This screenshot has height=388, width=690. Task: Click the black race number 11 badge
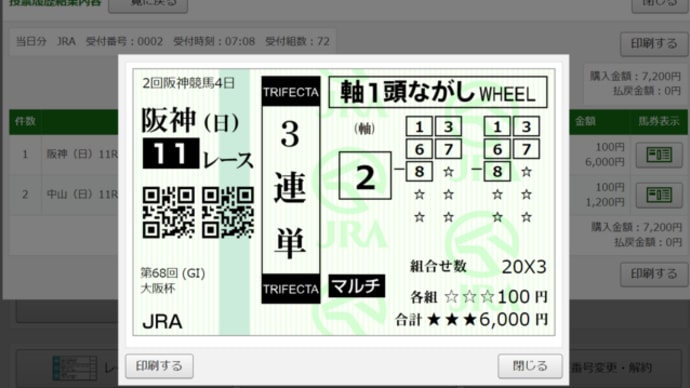point(171,154)
